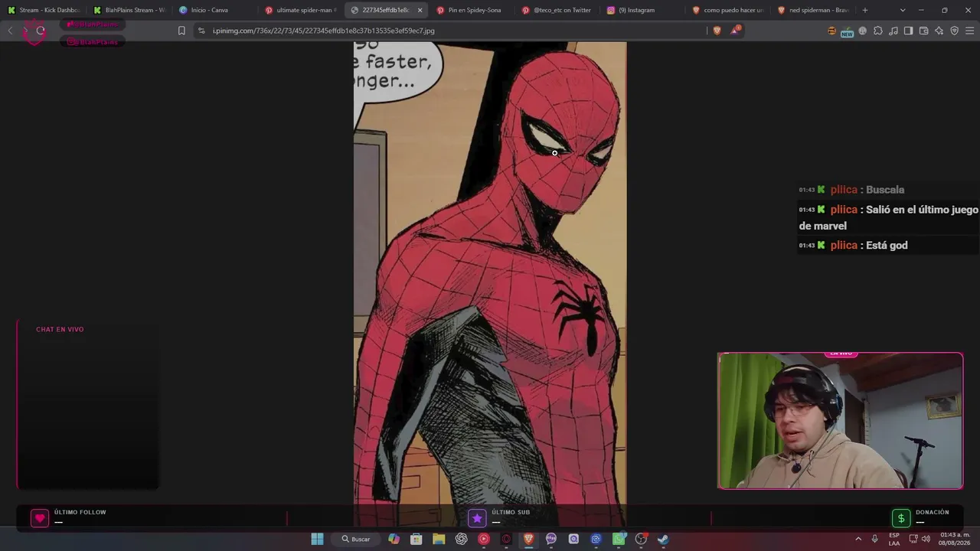Open the lavender square app in taskbar
This screenshot has height=551, width=980.
(573, 539)
